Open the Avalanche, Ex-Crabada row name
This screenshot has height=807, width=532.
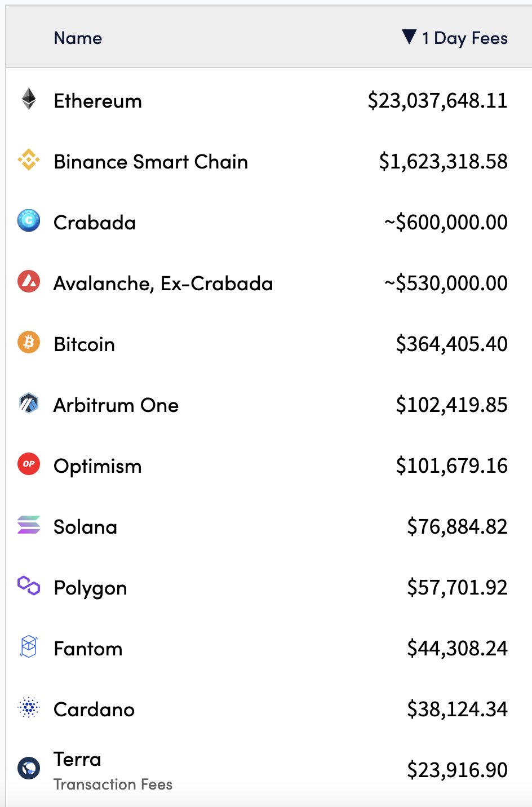pyautogui.click(x=163, y=283)
